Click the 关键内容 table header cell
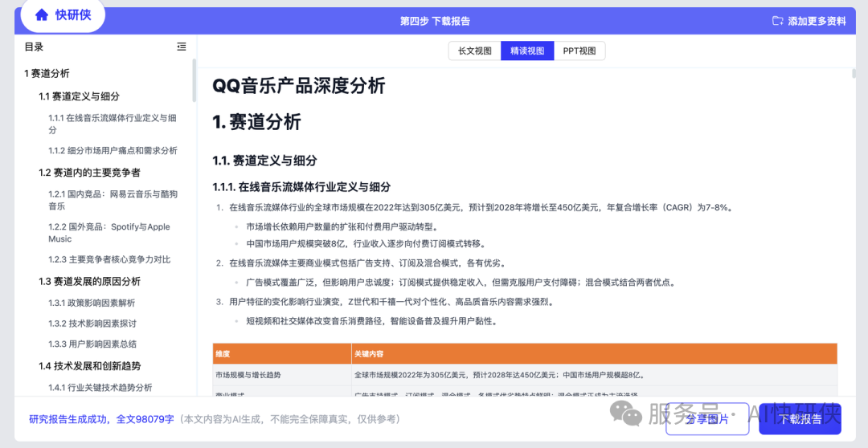The image size is (868, 448). (594, 354)
